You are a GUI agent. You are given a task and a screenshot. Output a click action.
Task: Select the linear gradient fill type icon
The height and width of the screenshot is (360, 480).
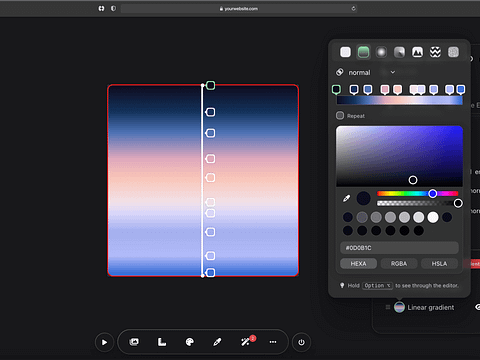tap(363, 52)
